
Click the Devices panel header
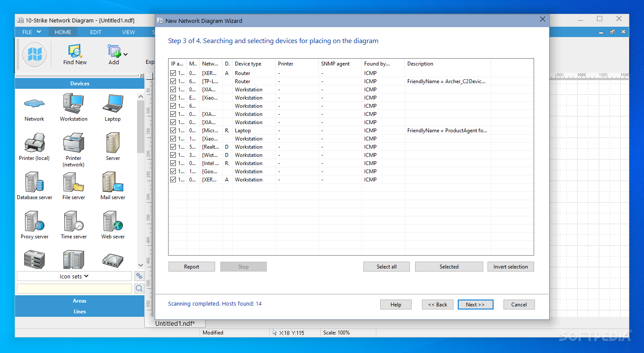click(80, 84)
